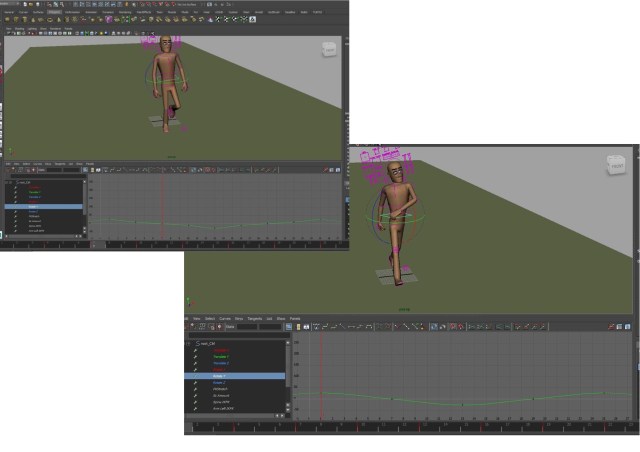
Task: Click second Stats value field in lower Graph Editor
Action: [270, 327]
